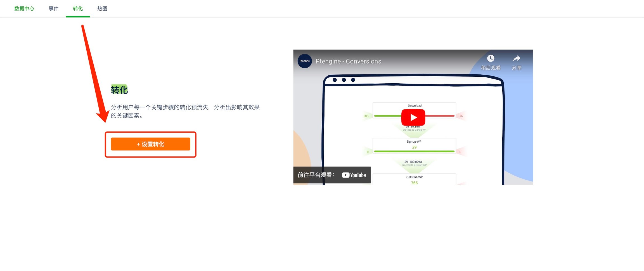Click the YouTube logo in video overlay
Viewport: 644px width, 271px height.
point(354,175)
